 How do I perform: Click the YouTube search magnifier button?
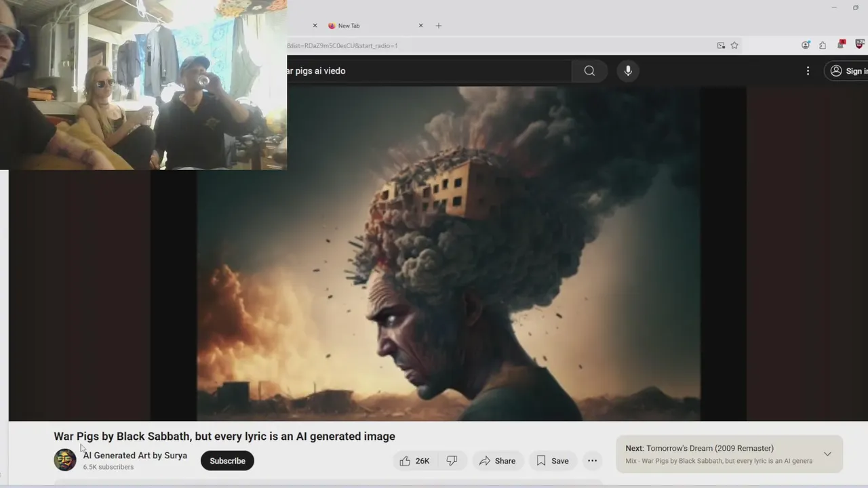[x=589, y=70]
